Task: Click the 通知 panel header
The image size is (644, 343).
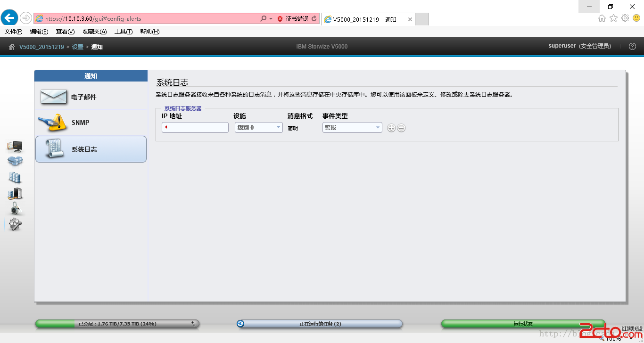Action: 91,76
